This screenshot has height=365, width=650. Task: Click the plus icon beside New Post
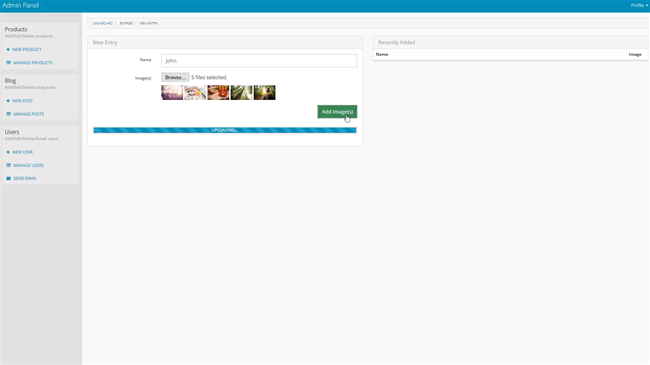(8, 101)
